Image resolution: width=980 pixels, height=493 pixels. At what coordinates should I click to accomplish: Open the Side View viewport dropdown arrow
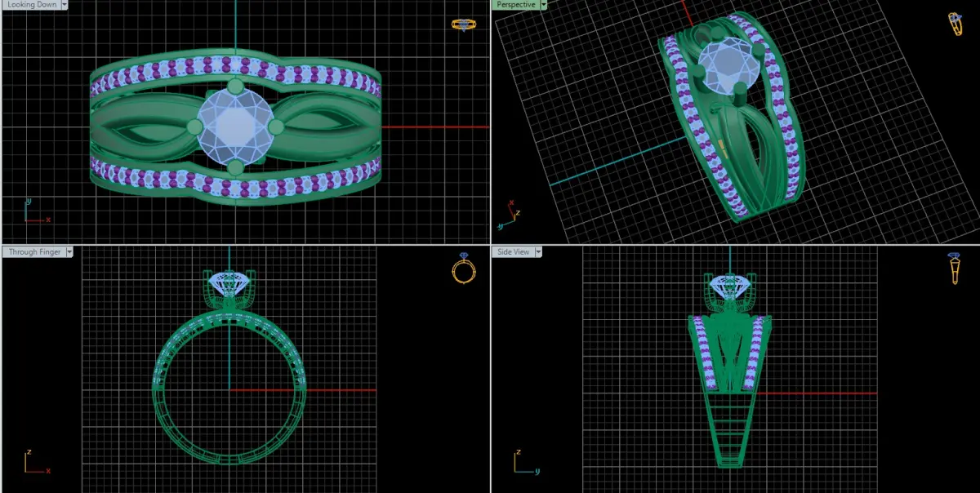pos(538,252)
